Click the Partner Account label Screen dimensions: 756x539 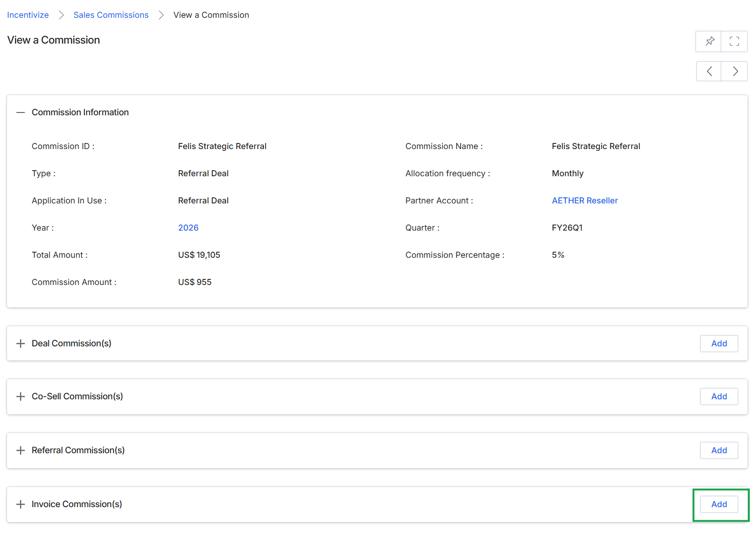[439, 201]
